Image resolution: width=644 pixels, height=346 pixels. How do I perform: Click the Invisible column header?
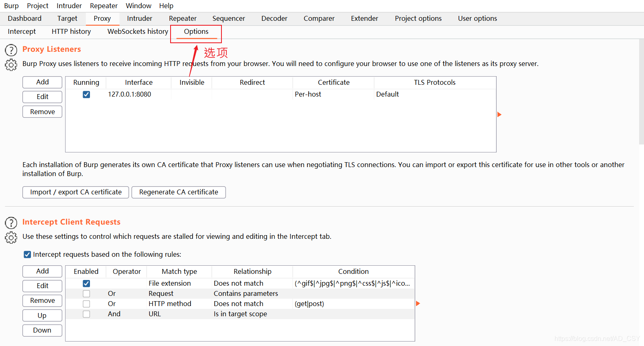192,82
